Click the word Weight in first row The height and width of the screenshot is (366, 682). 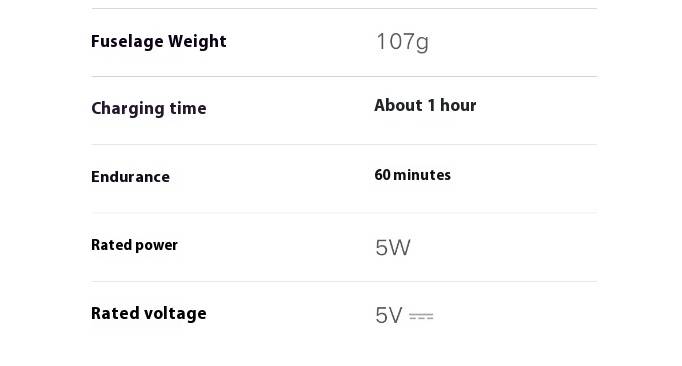197,42
